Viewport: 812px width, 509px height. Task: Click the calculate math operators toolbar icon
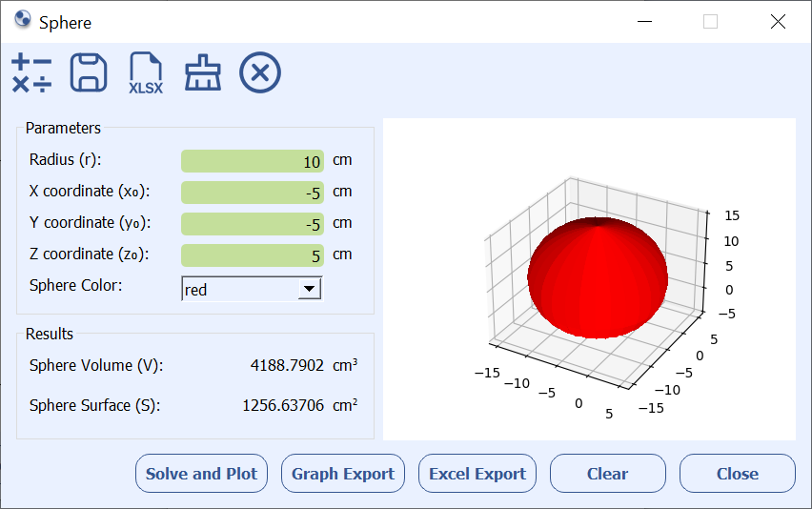31,73
